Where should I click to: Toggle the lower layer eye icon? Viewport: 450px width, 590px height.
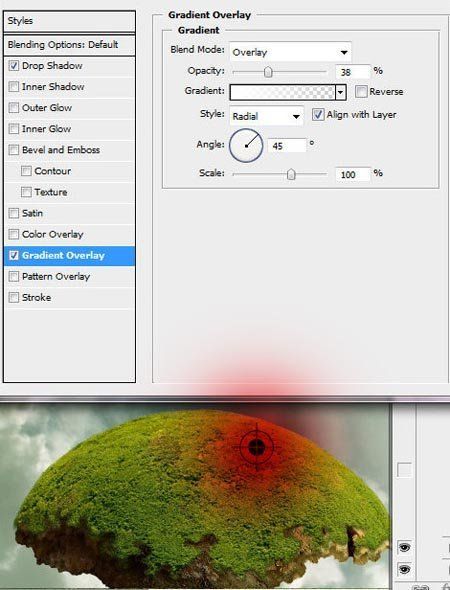(x=404, y=569)
